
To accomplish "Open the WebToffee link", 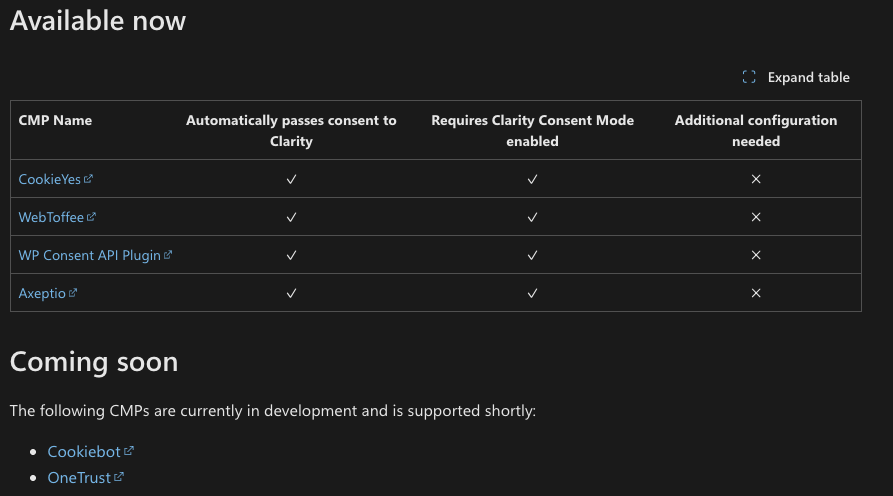I will [x=51, y=217].
